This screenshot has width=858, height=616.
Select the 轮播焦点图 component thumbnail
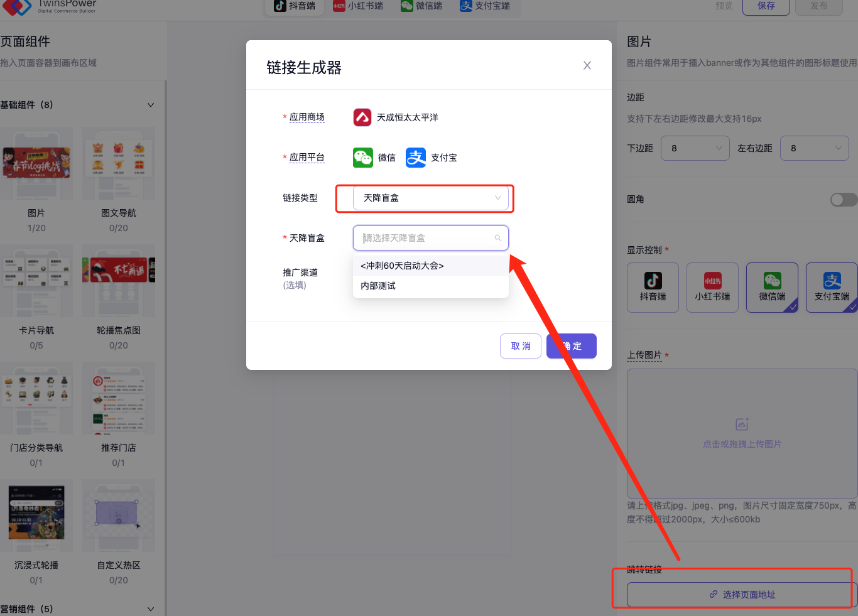(119, 281)
